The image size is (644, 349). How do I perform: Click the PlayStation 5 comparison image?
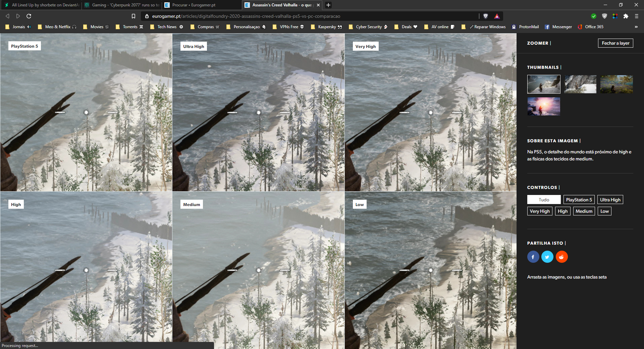pyautogui.click(x=86, y=112)
